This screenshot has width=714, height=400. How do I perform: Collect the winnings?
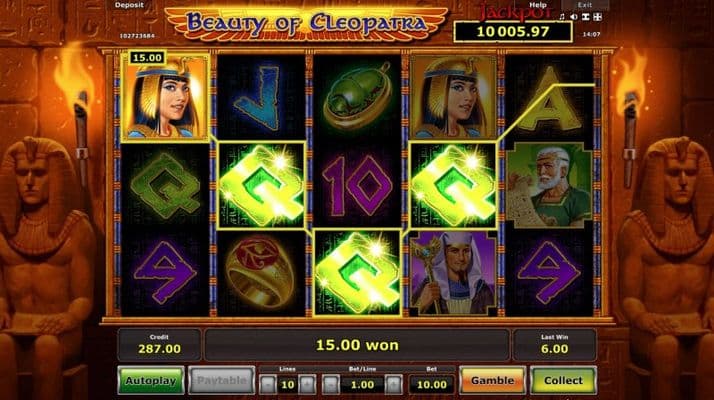(563, 380)
